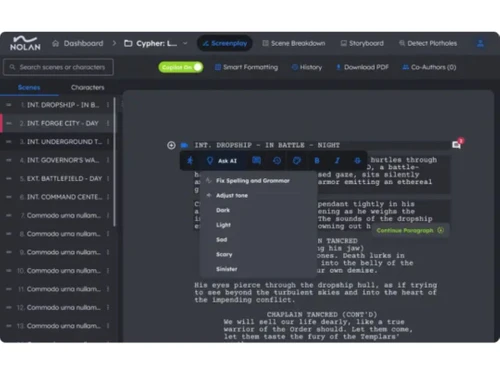
Task: Open the Detect Plotholes tab
Action: [x=428, y=43]
